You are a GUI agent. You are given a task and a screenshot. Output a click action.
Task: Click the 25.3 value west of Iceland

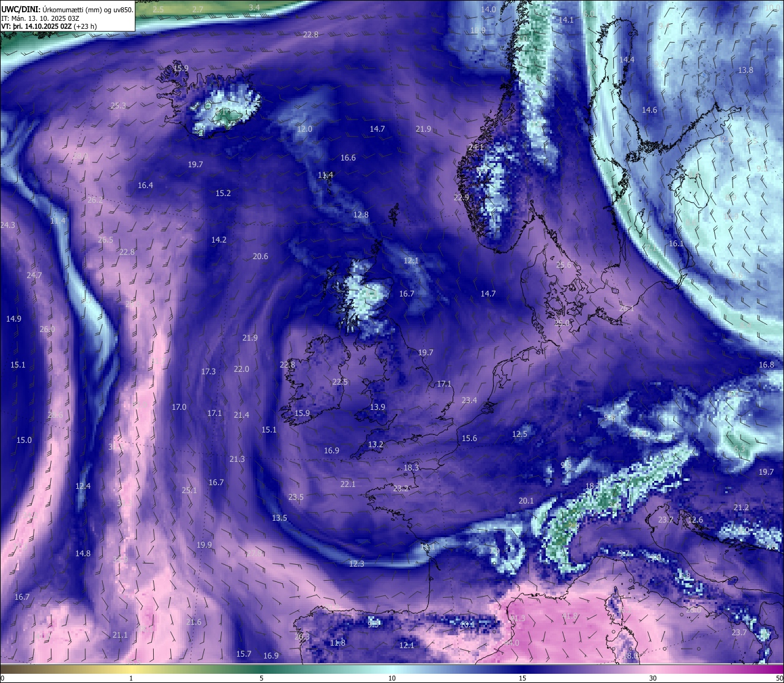118,105
